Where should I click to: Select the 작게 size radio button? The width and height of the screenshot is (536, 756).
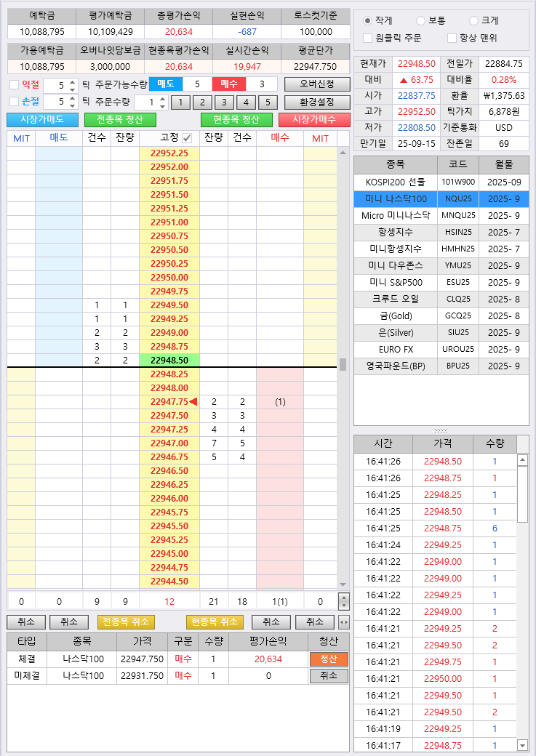tap(367, 21)
